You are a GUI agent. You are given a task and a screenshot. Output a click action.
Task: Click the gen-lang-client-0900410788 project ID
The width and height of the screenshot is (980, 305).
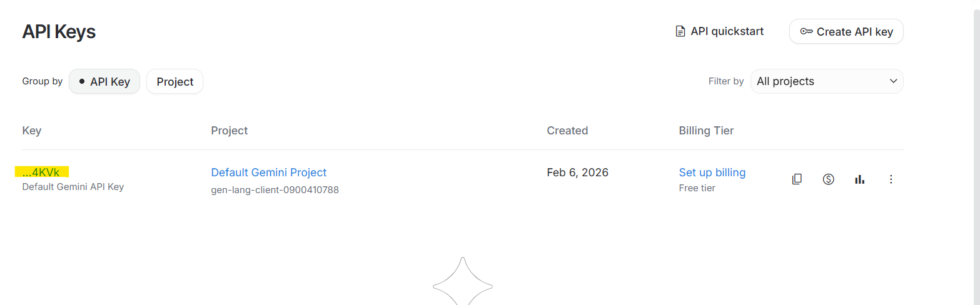tap(275, 189)
